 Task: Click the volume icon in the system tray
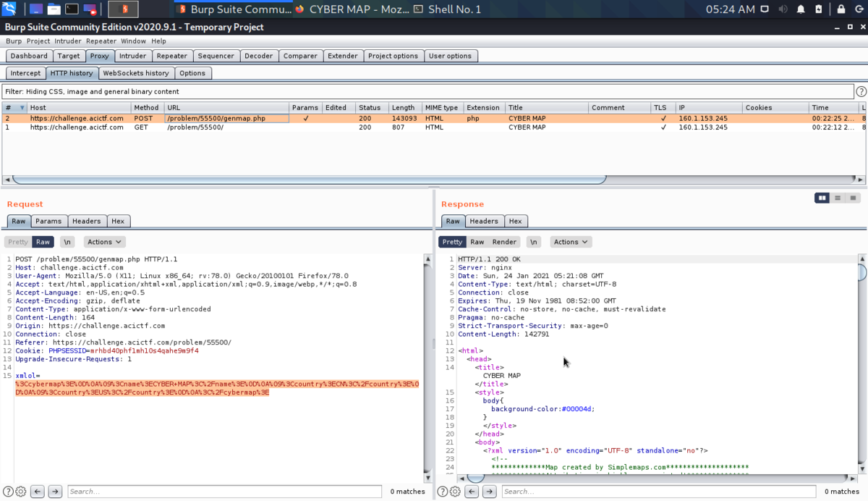pyautogui.click(x=783, y=9)
